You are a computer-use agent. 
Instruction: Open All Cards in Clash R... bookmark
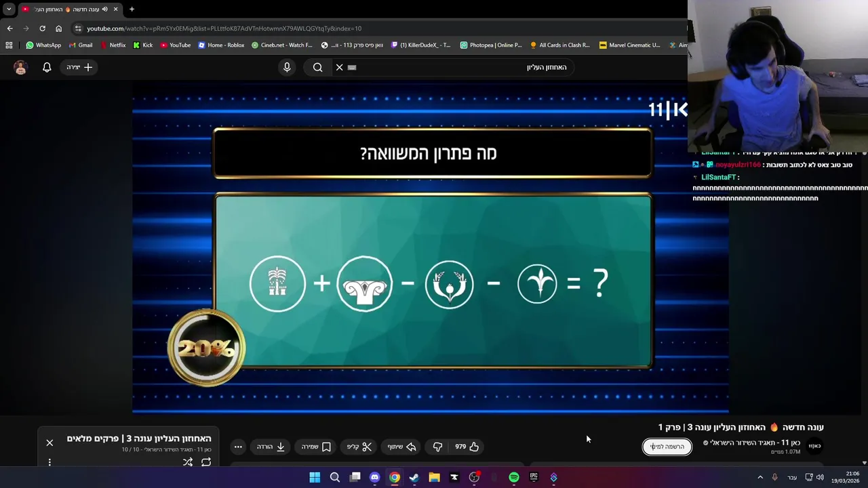[x=560, y=45]
